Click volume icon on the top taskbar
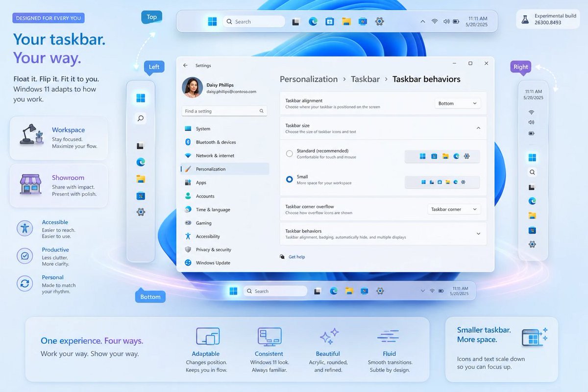Viewport: 588px width, 392px height. coord(446,22)
